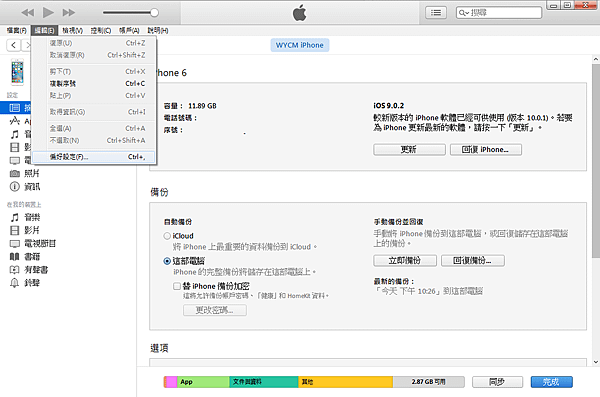Open 書籍 books icon in sidebar
The height and width of the screenshot is (397, 600).
tap(15, 256)
